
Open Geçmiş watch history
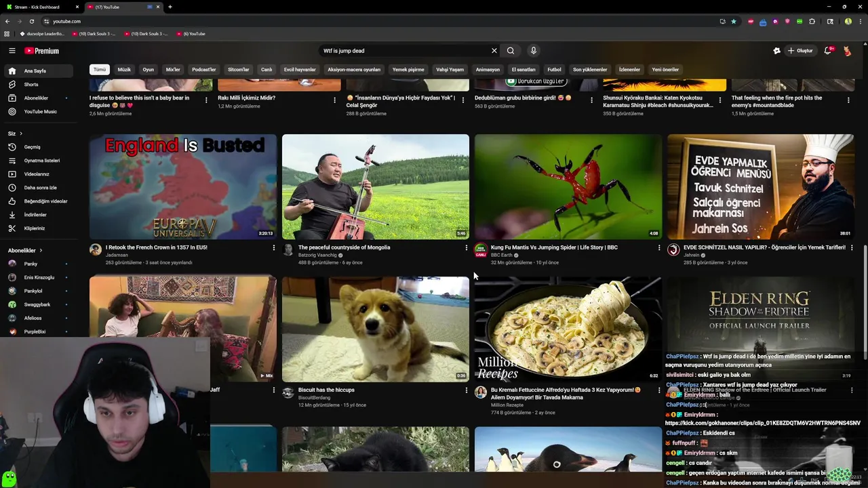pos(37,147)
